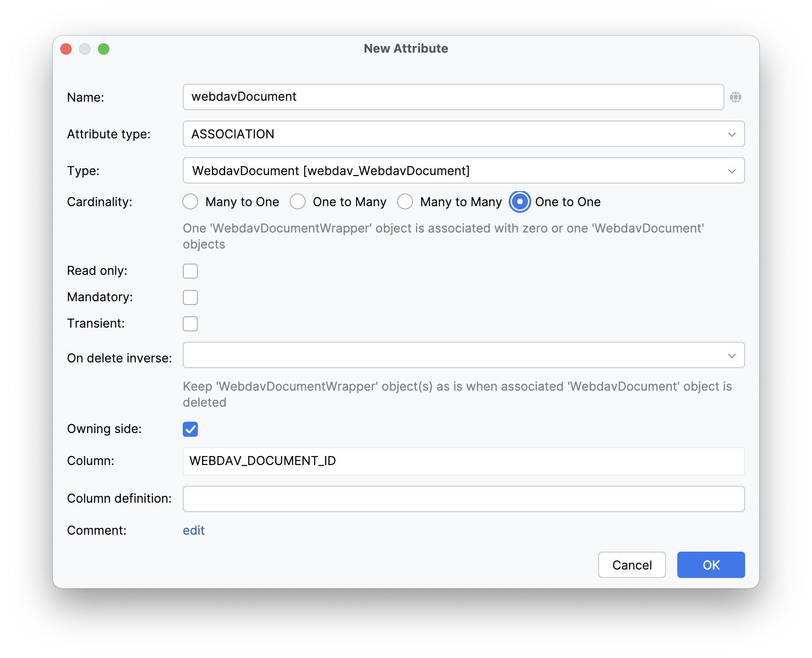Choose the Many to Many option
Screen dimensions: 812x658
[x=405, y=201]
